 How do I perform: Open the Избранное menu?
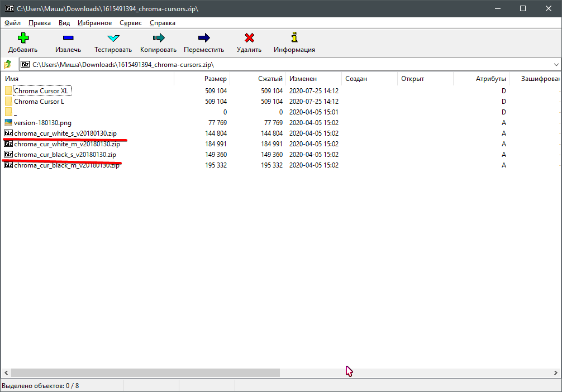[x=94, y=23]
